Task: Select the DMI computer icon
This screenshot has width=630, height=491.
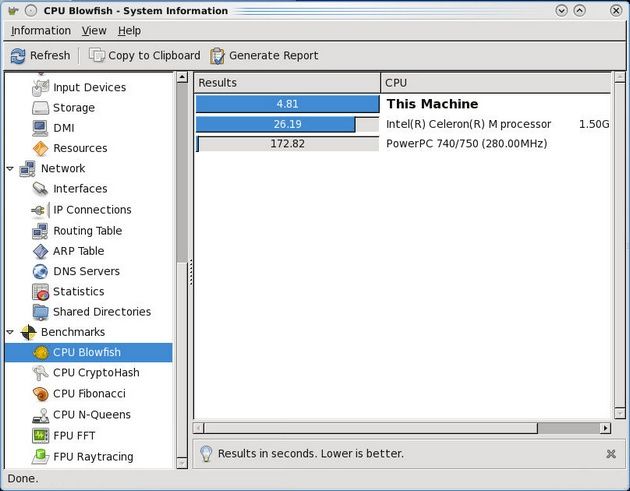Action: (40, 128)
